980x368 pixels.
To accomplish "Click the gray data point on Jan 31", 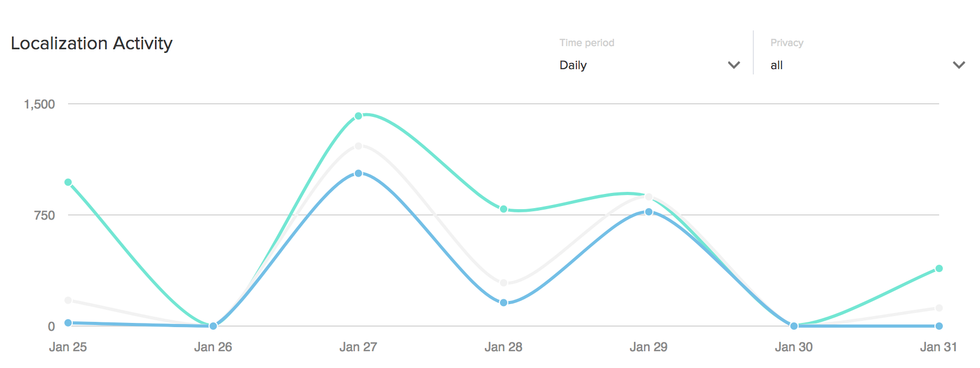I will coord(939,308).
